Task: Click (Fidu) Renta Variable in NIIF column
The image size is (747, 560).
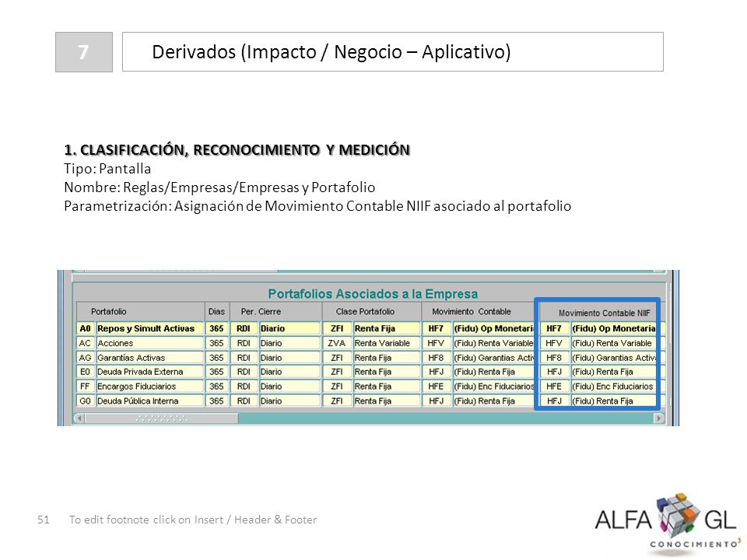Action: (x=614, y=343)
